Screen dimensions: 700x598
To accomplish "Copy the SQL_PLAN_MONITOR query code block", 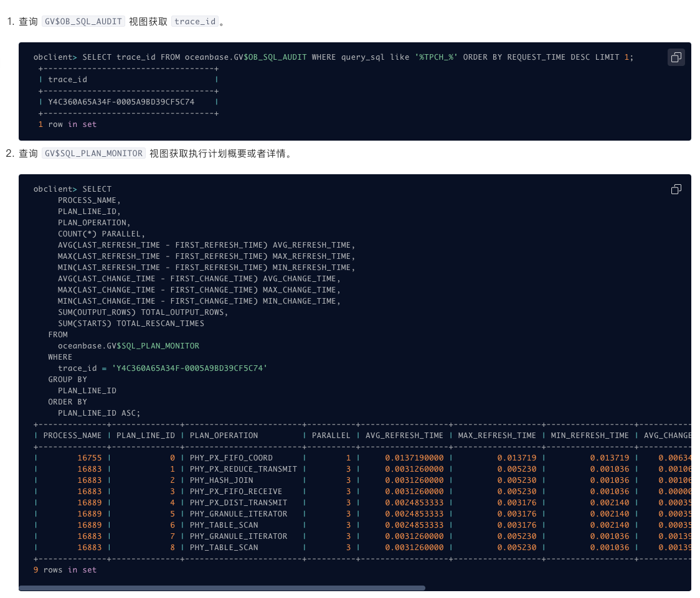I will coord(676,189).
